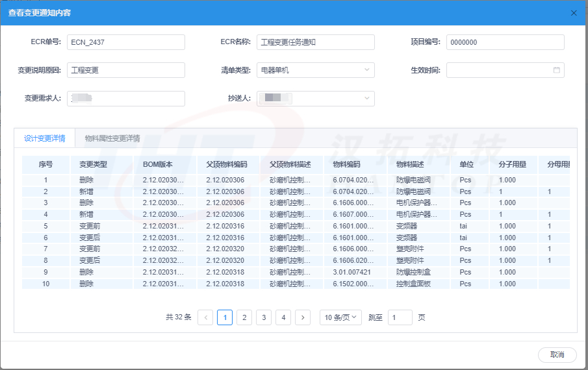Focus the ECR名称 text field
The width and height of the screenshot is (588, 370).
(x=315, y=42)
